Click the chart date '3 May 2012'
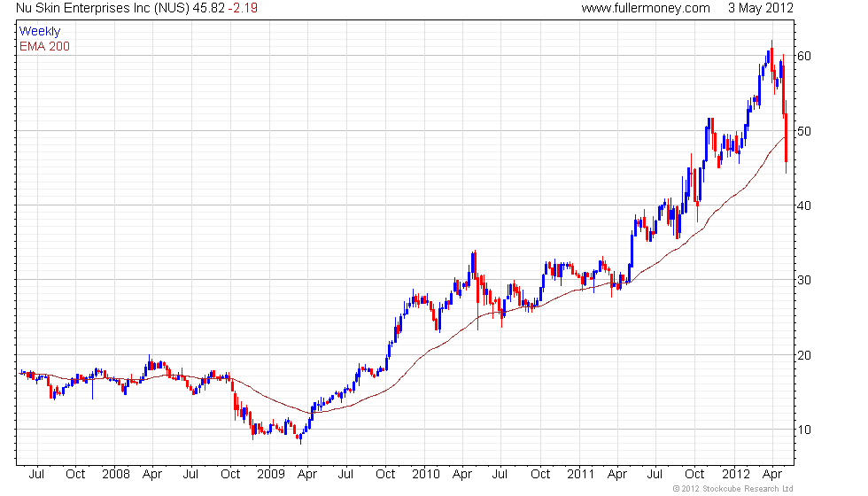868x496 pixels. pyautogui.click(x=761, y=8)
